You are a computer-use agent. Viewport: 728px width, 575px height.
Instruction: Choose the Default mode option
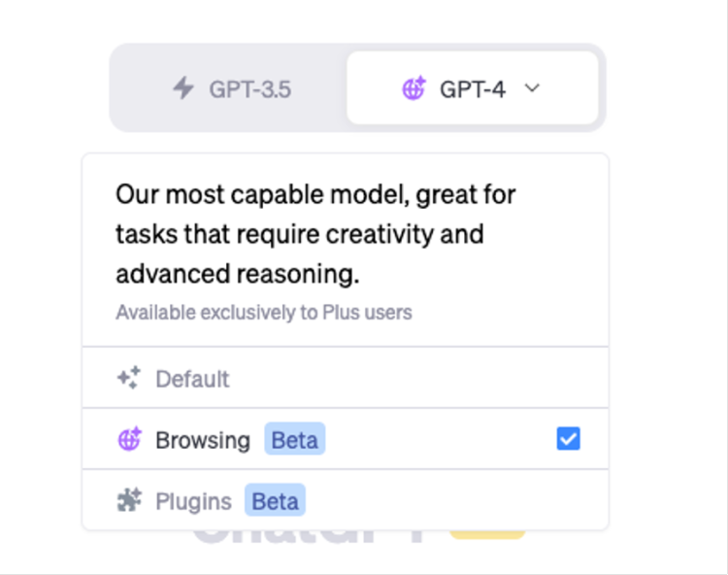coord(192,379)
